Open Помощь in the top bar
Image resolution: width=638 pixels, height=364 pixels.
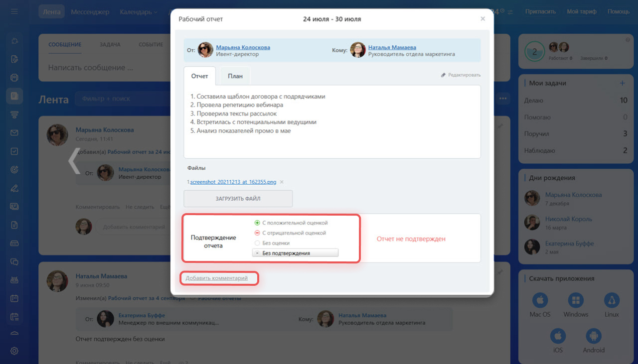[618, 11]
